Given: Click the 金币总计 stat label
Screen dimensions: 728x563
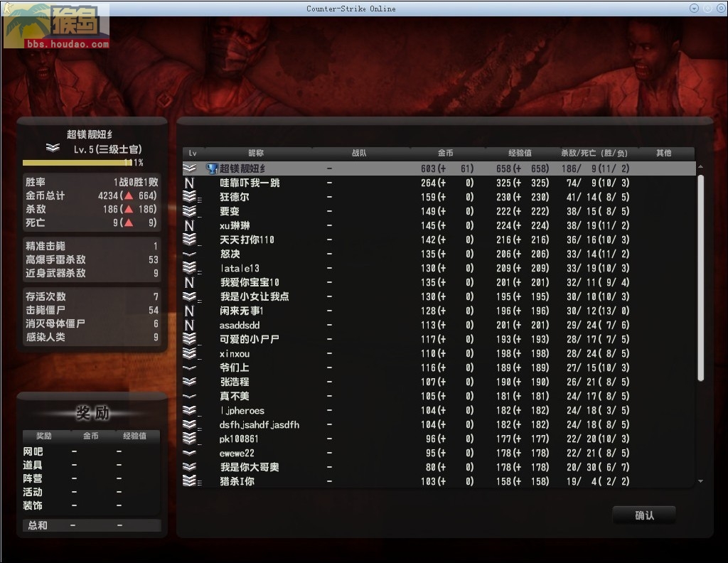Looking at the screenshot, I should (45, 195).
